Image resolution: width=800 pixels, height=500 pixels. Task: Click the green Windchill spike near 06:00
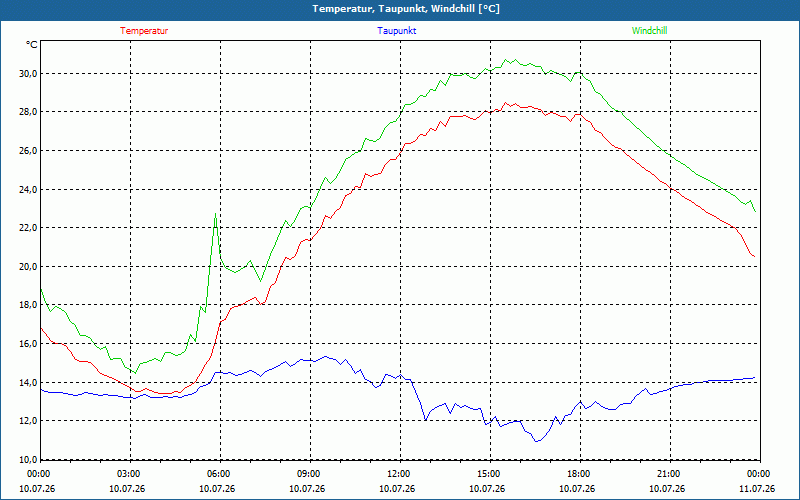pyautogui.click(x=216, y=214)
